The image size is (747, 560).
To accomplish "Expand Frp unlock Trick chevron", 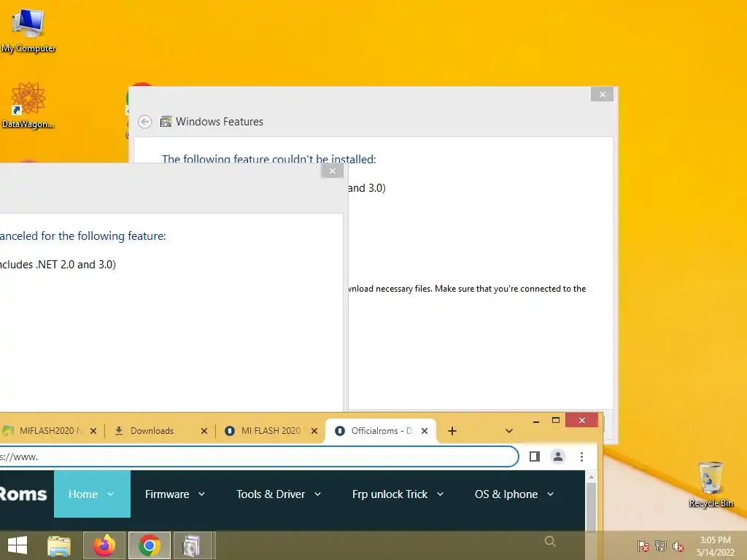I will (x=440, y=494).
